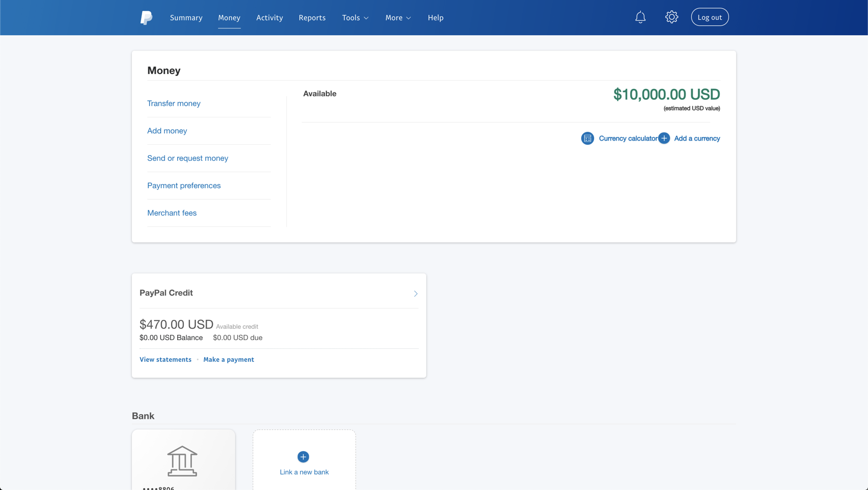Choose Add money link
This screenshot has height=490, width=868.
pos(167,131)
